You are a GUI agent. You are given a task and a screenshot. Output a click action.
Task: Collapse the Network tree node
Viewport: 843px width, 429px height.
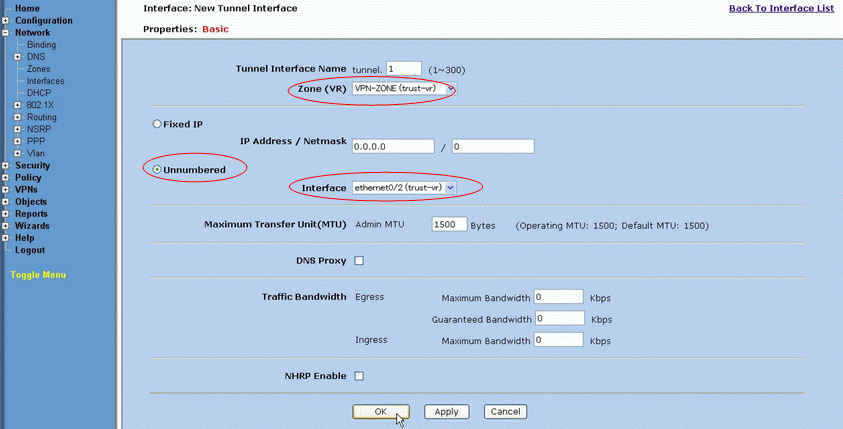(x=5, y=33)
